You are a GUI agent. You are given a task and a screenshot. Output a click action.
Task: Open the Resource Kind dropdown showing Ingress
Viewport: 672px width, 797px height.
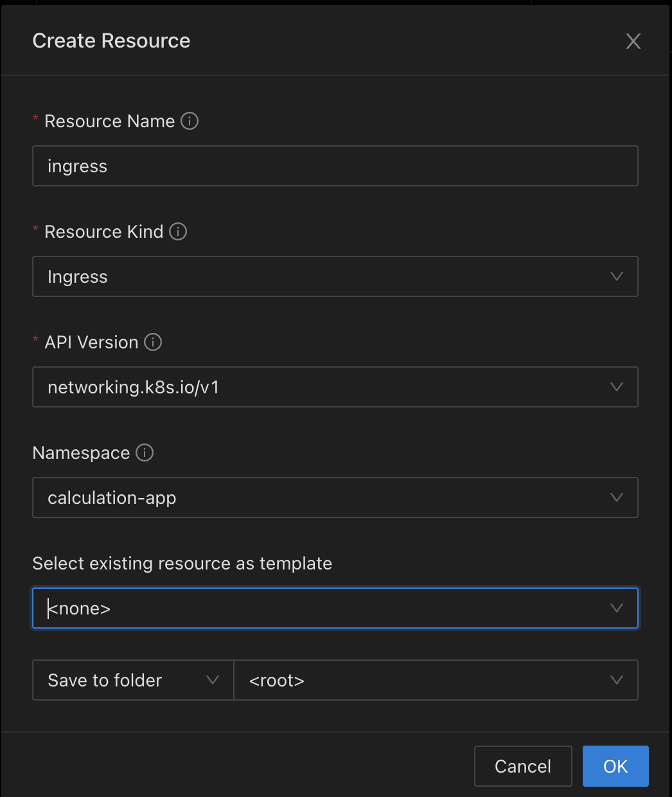(335, 276)
